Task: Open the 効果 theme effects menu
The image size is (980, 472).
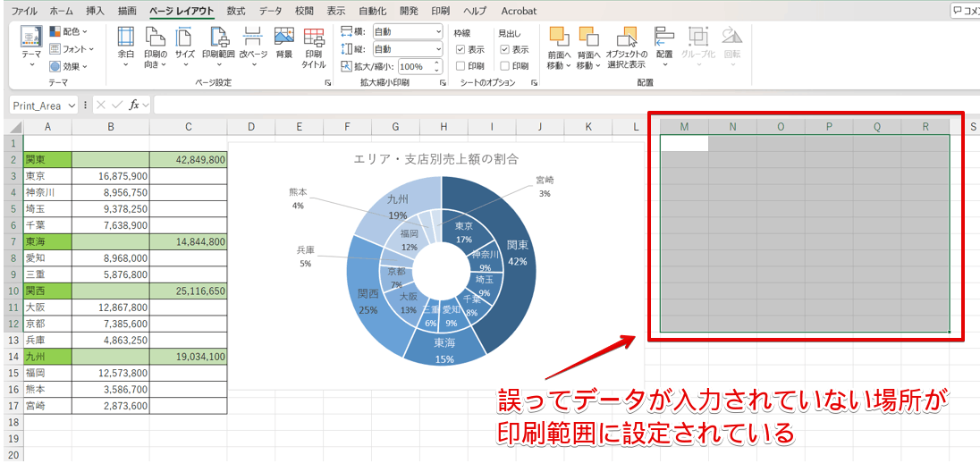Action: pos(69,65)
